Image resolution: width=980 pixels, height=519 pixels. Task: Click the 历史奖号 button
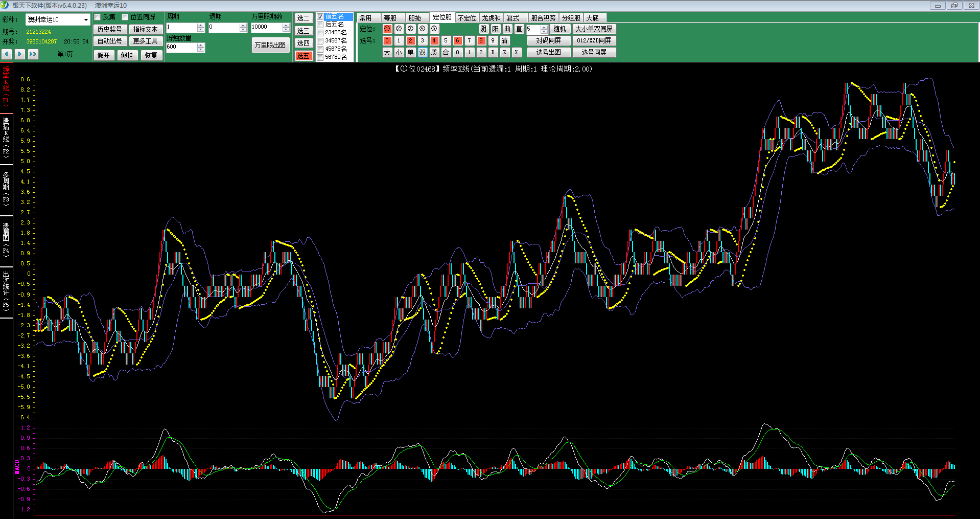110,29
